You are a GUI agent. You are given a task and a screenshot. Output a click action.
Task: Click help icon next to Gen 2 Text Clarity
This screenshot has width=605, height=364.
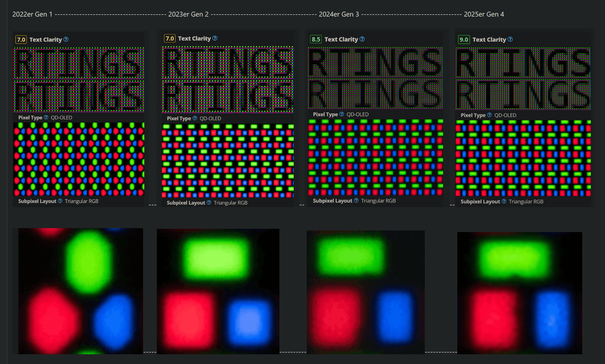coord(215,38)
